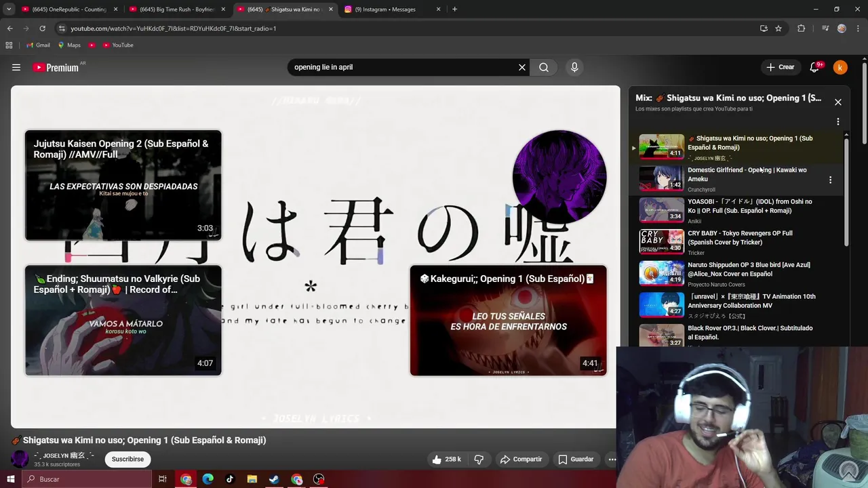Viewport: 868px width, 488px height.
Task: Open a new Chrome tab
Action: coord(454,9)
